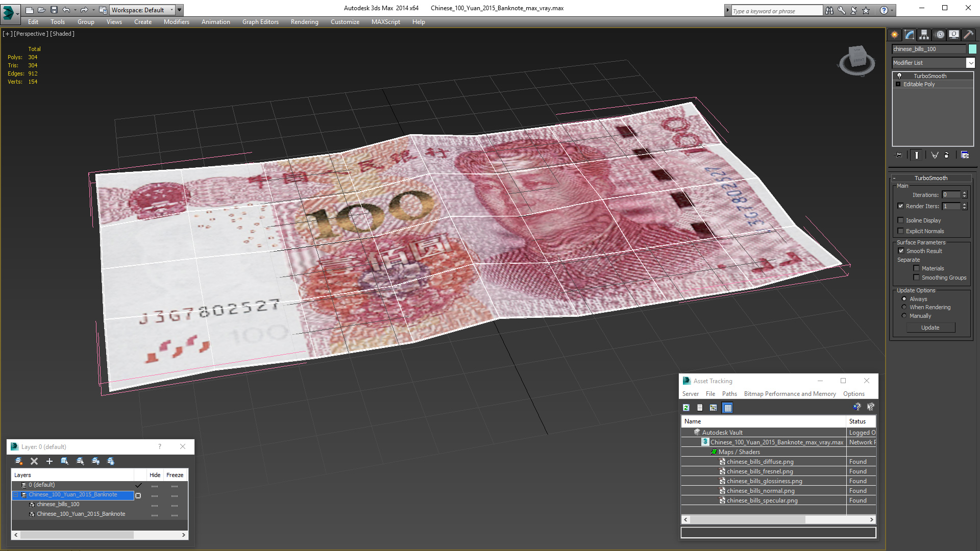Viewport: 980px width, 551px height.
Task: Expand the search options arrow beside keyword field
Action: tap(727, 10)
